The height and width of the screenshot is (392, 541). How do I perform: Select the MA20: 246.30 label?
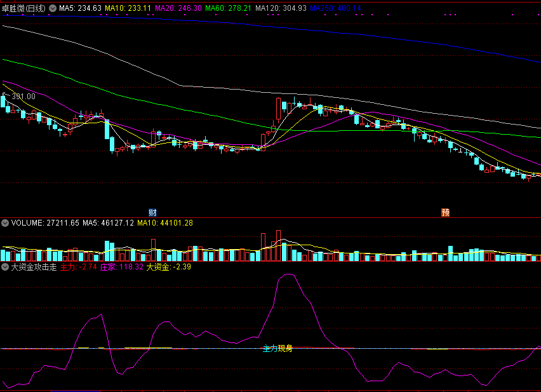tap(178, 8)
